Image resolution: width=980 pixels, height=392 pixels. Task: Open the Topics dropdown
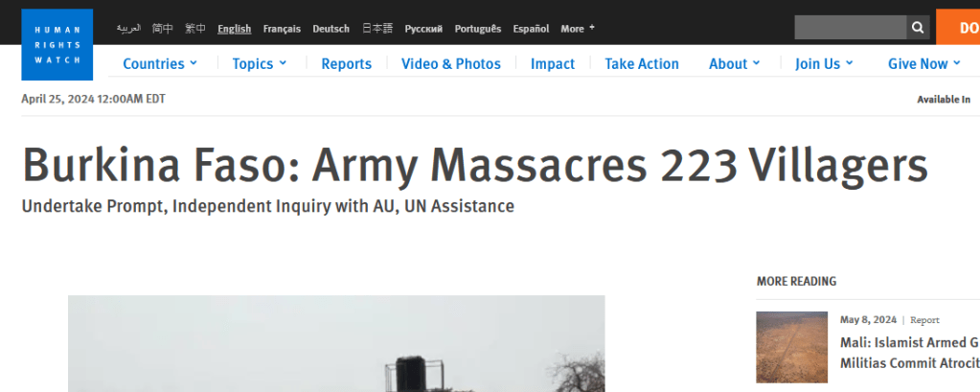click(259, 64)
